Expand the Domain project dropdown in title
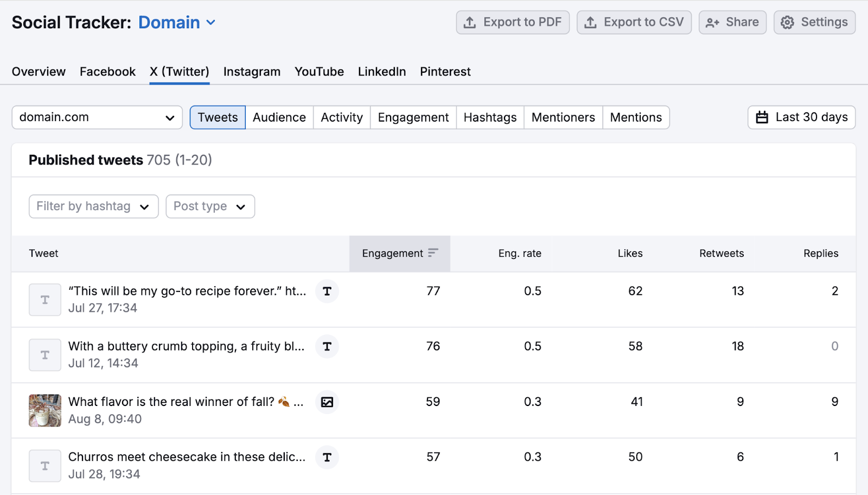 (x=177, y=22)
